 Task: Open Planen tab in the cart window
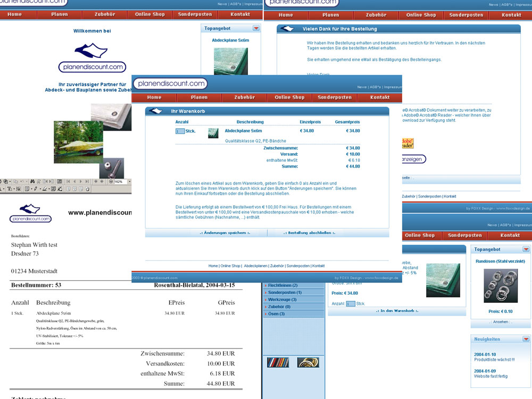click(199, 97)
